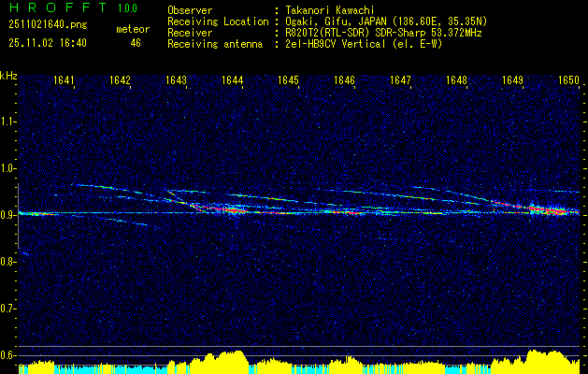This screenshot has width=588, height=374.
Task: Click the observer name Takanori Kawachi
Action: point(330,10)
